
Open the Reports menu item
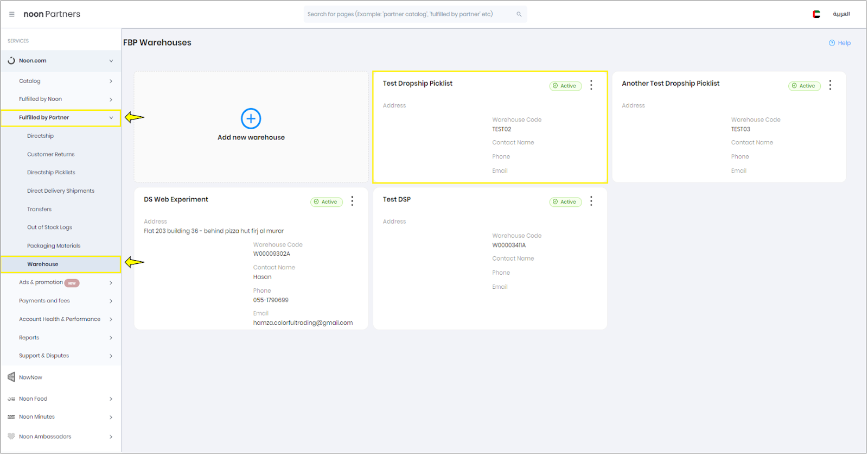coord(29,338)
